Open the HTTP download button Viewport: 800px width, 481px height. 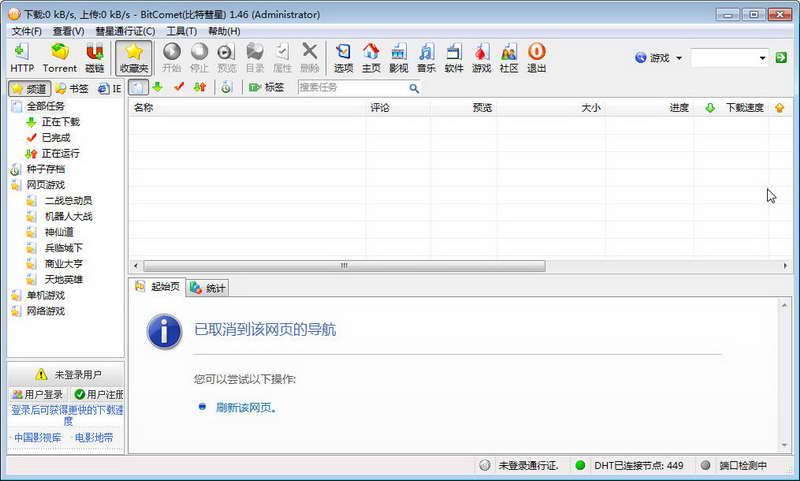pos(22,58)
